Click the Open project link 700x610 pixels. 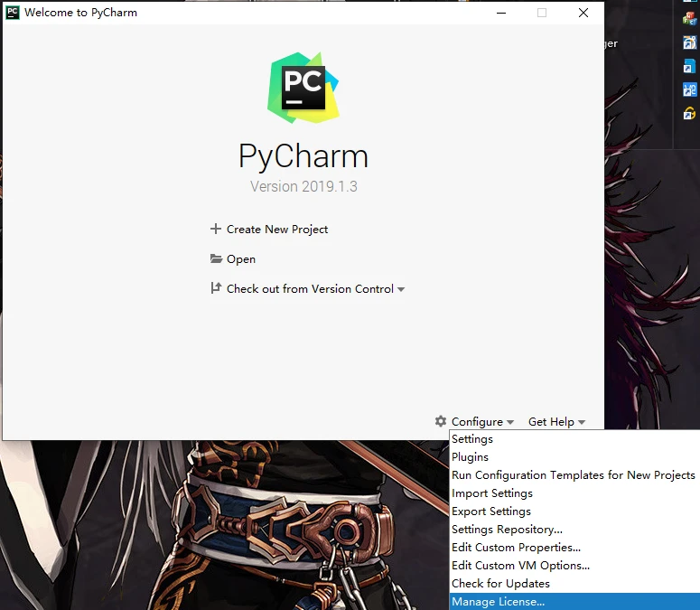[241, 259]
